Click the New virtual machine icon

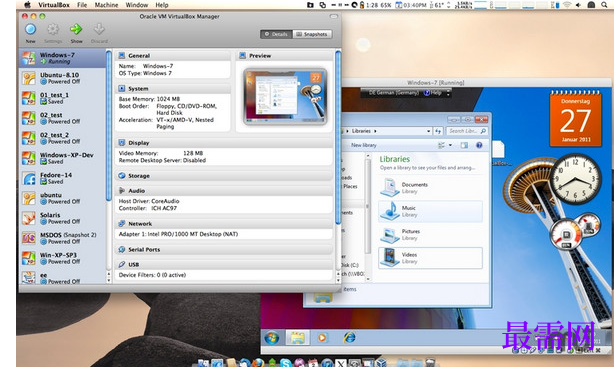[31, 29]
